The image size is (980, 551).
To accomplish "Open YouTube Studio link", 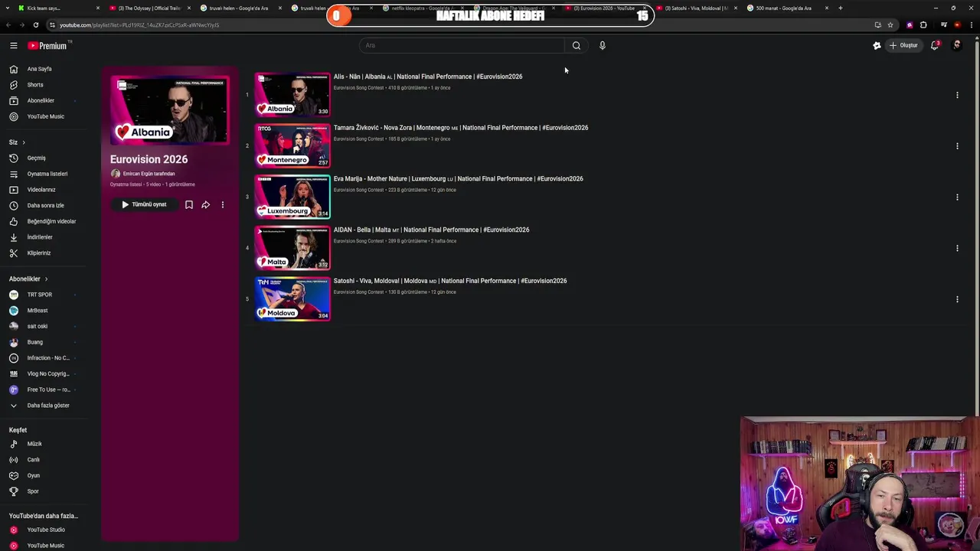I will 44,530.
